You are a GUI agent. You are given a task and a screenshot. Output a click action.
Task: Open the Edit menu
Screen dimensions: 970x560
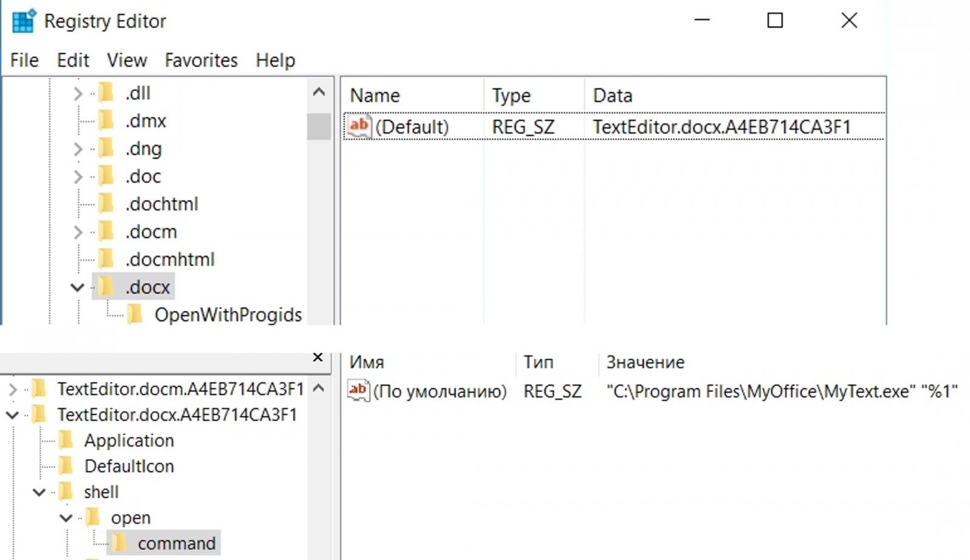point(73,60)
